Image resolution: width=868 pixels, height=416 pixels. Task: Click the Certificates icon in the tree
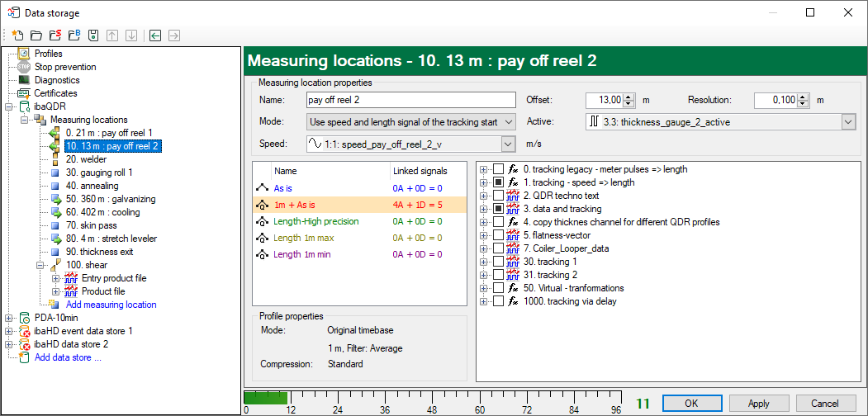click(24, 93)
